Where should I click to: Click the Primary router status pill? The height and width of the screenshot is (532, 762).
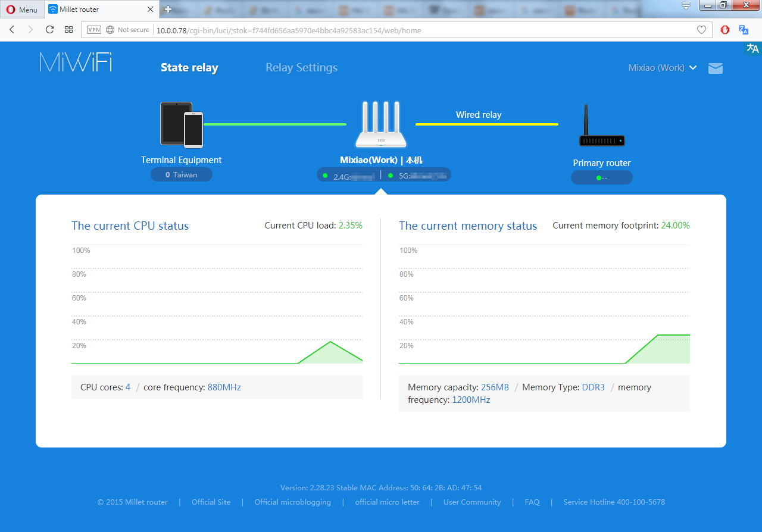click(x=602, y=178)
